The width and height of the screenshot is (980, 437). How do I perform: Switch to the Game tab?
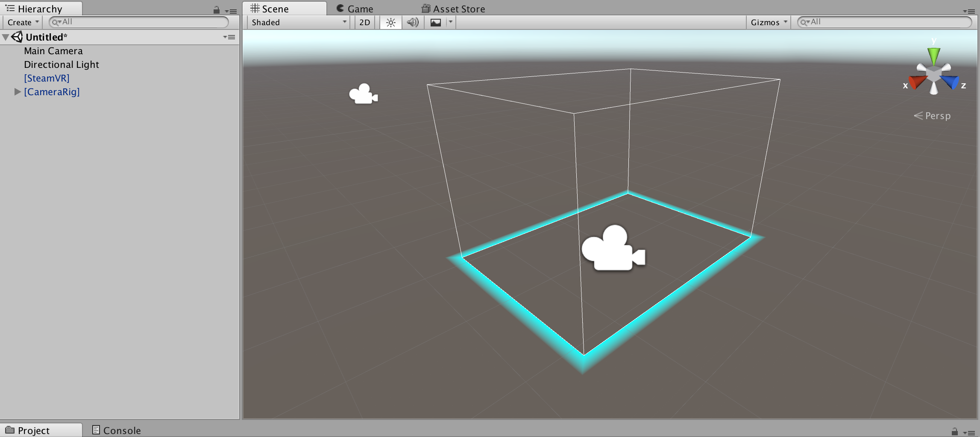[x=355, y=9]
